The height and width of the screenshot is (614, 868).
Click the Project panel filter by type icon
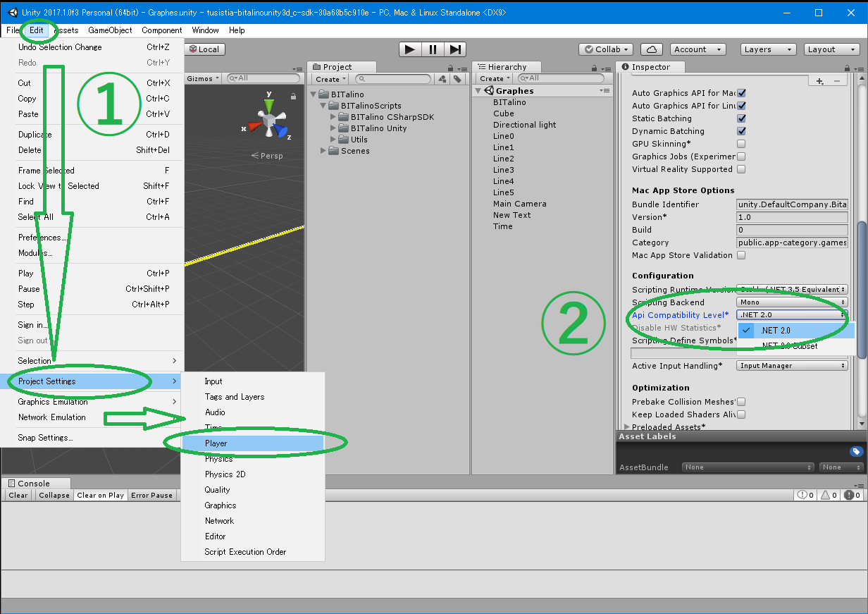[x=442, y=79]
